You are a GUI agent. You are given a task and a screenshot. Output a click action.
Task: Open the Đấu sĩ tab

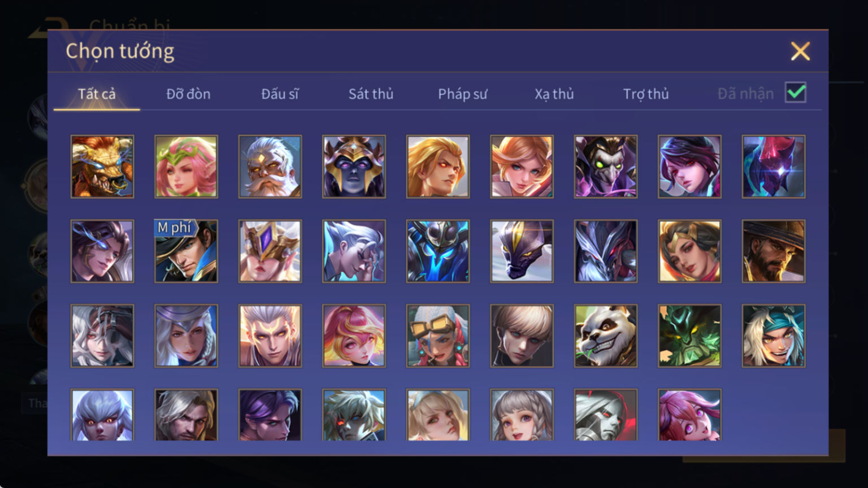point(280,94)
